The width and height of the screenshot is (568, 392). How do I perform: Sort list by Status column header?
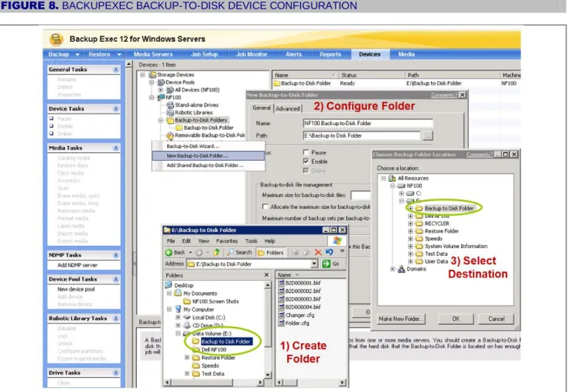[x=371, y=75]
